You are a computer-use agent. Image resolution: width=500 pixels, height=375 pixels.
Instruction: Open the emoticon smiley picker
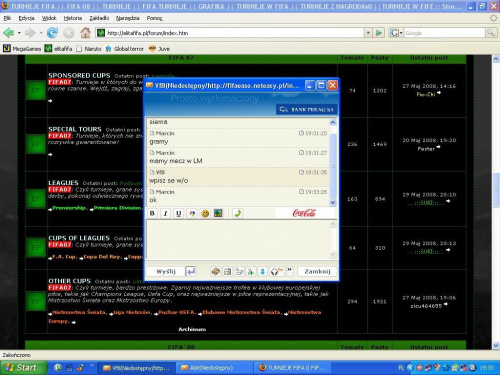205,213
